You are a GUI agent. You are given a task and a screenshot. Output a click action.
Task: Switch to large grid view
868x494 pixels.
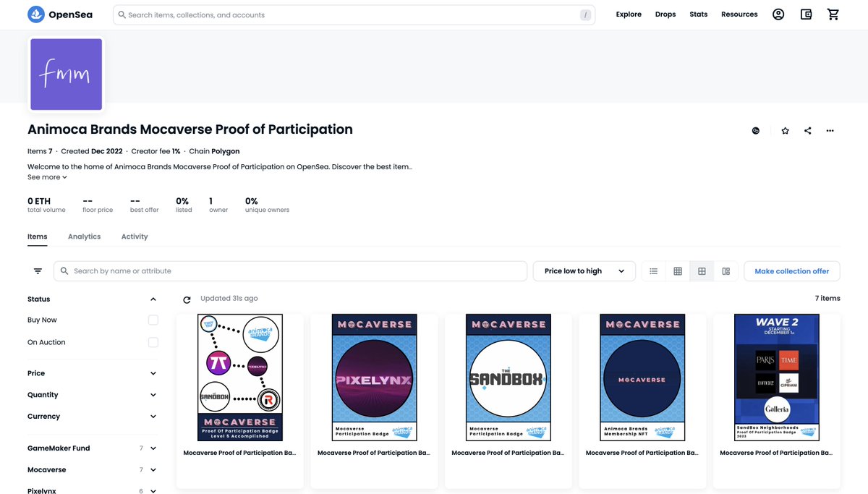click(702, 271)
